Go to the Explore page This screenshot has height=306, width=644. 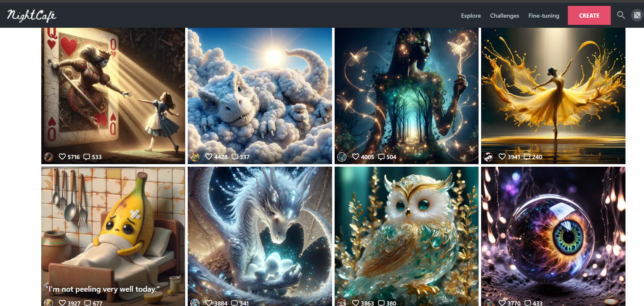pos(471,16)
